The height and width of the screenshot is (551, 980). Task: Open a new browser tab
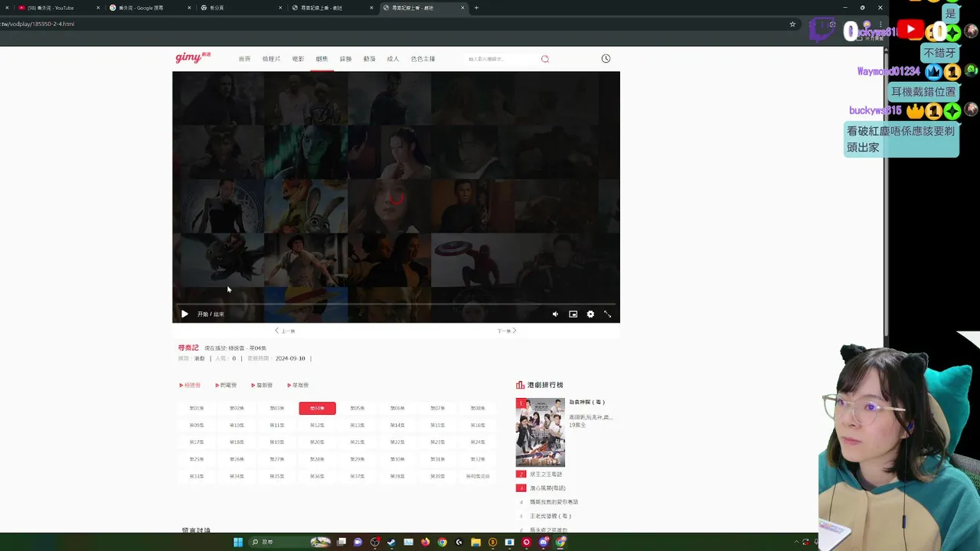(x=476, y=8)
